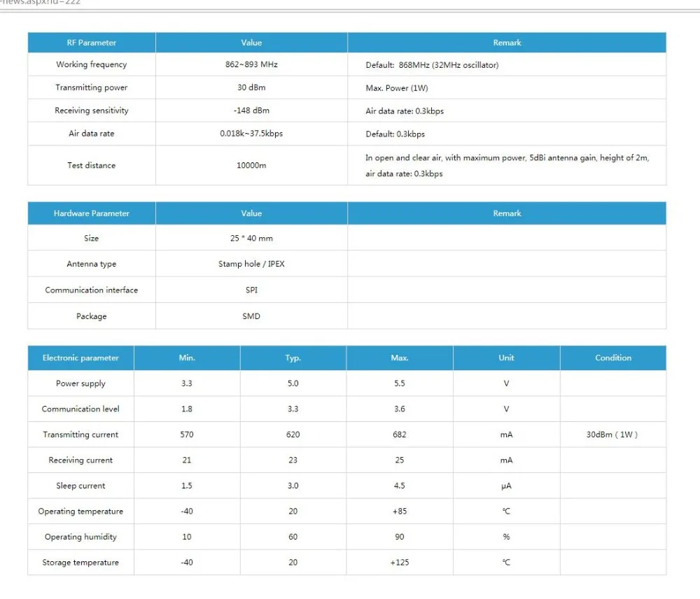The height and width of the screenshot is (599, 700).
Task: Click Communication level max '3.6'
Action: tap(400, 409)
